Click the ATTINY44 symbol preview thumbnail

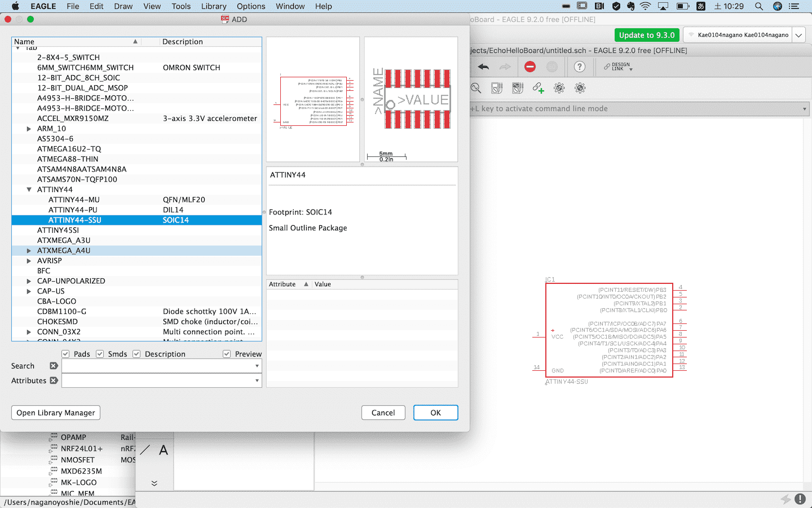(x=313, y=99)
